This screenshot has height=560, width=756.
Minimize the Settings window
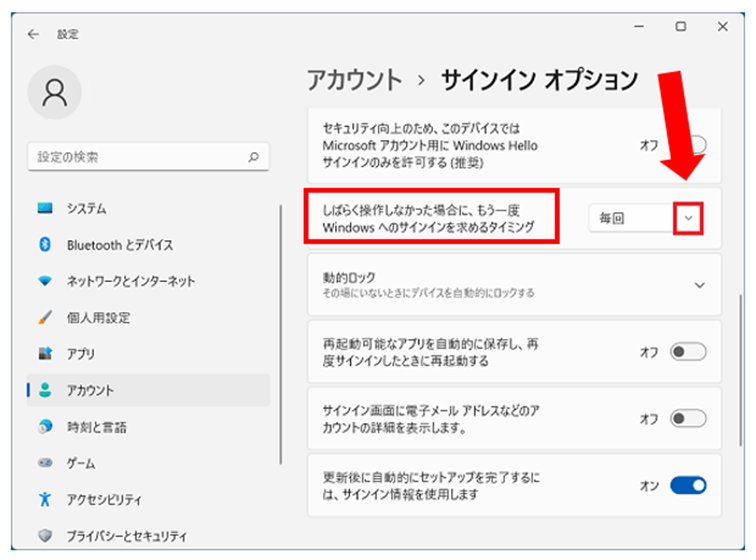tap(639, 27)
